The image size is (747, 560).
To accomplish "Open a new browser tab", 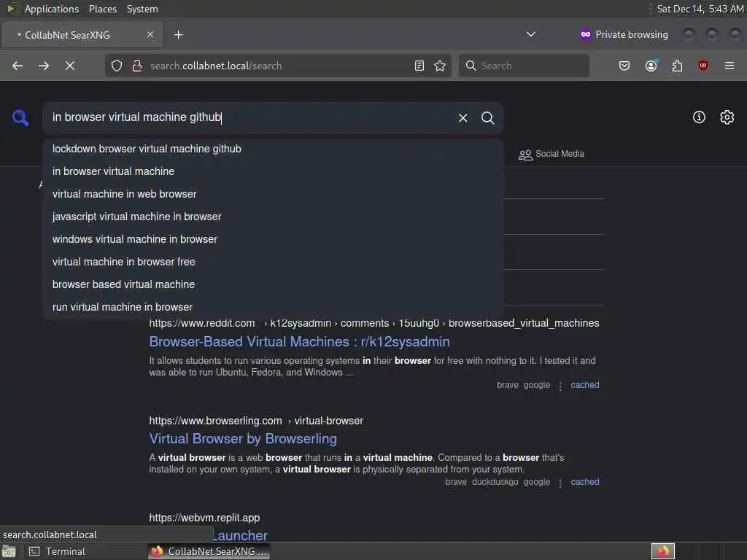I will point(178,35).
